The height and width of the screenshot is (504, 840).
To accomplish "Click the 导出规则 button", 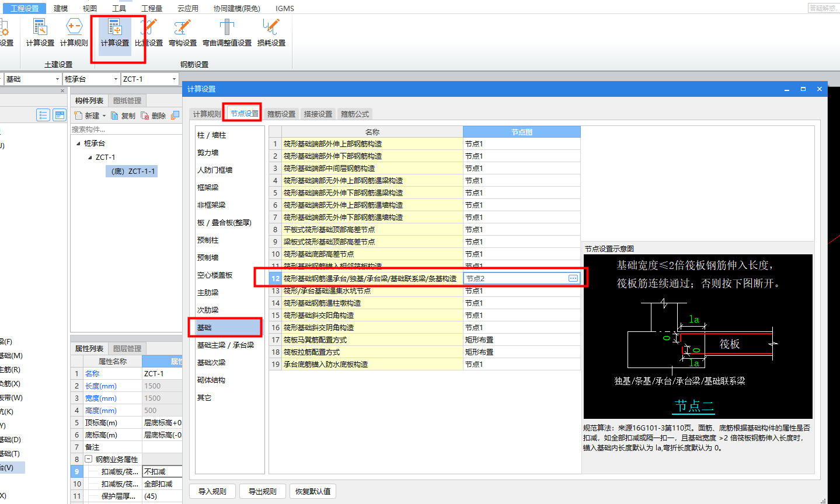I will coord(263,491).
